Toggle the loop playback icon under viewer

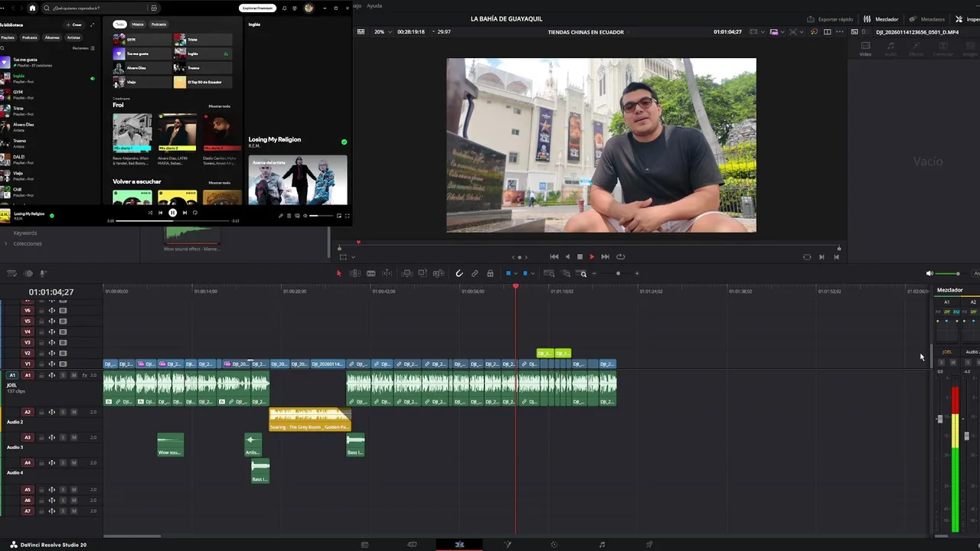point(620,257)
